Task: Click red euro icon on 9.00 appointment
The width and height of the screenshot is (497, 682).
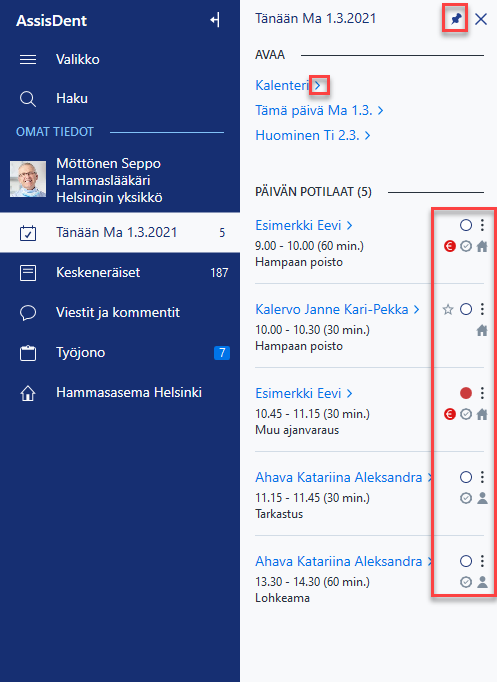Action: point(450,246)
